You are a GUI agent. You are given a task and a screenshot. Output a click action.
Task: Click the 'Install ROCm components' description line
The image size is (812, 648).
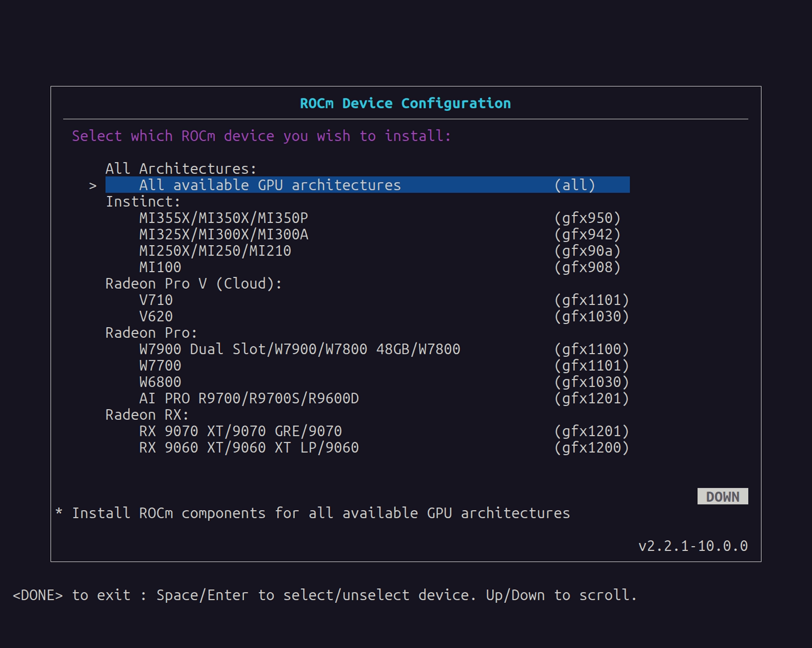312,513
